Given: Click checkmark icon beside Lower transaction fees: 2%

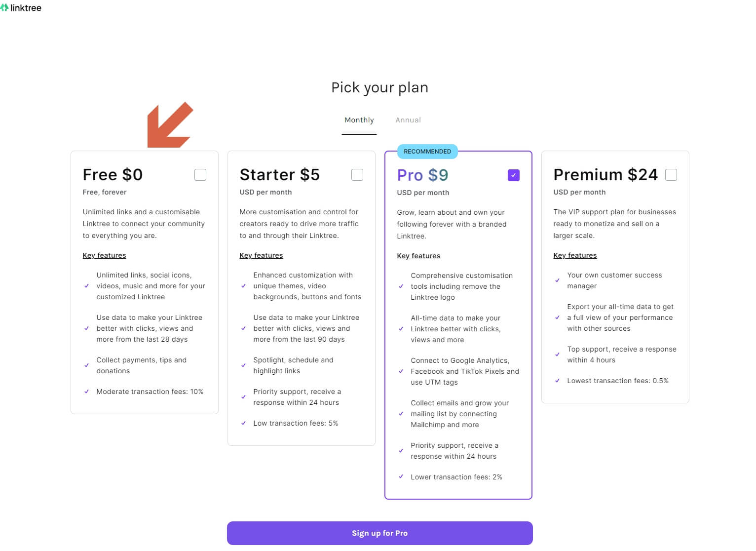Looking at the screenshot, I should click(401, 477).
